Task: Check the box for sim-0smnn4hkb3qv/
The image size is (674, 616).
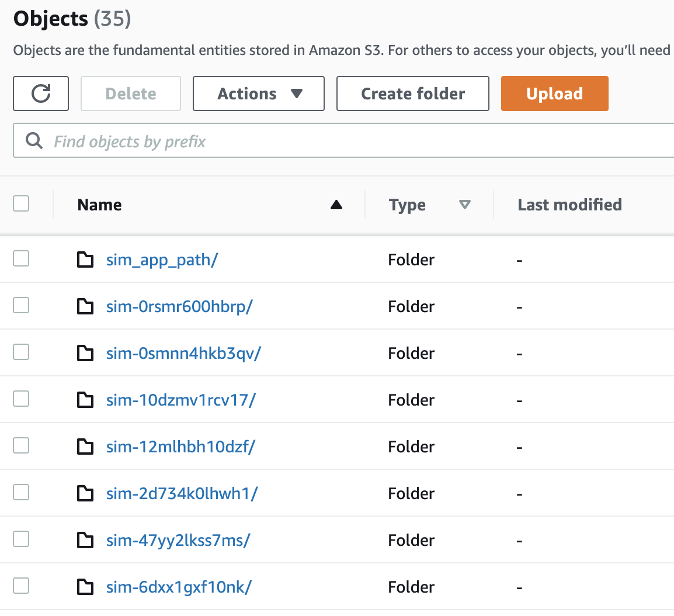Action: [21, 352]
